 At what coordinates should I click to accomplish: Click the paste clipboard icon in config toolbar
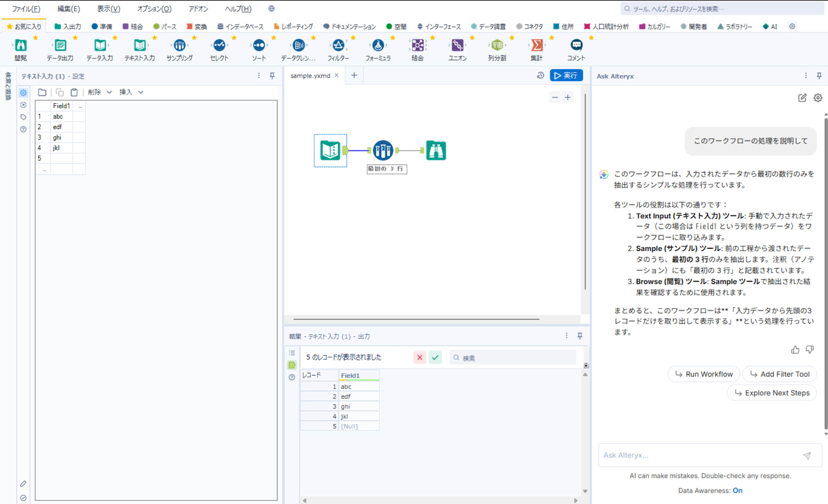coord(74,92)
